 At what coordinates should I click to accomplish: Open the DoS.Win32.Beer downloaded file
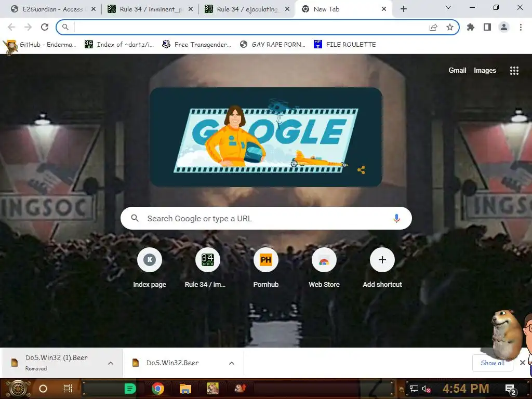tap(172, 363)
